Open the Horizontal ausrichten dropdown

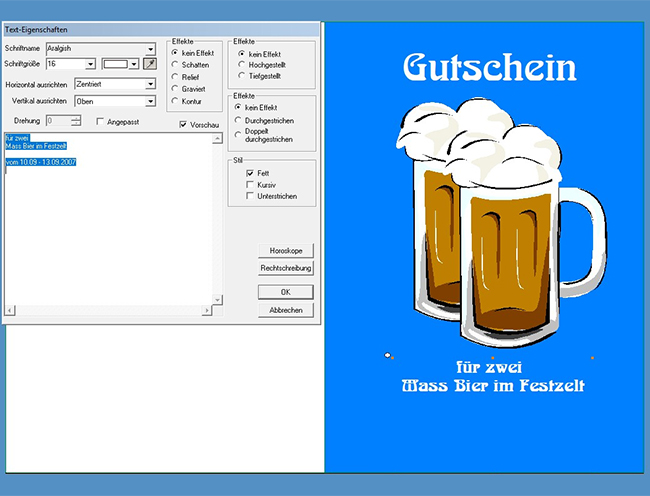(151, 85)
